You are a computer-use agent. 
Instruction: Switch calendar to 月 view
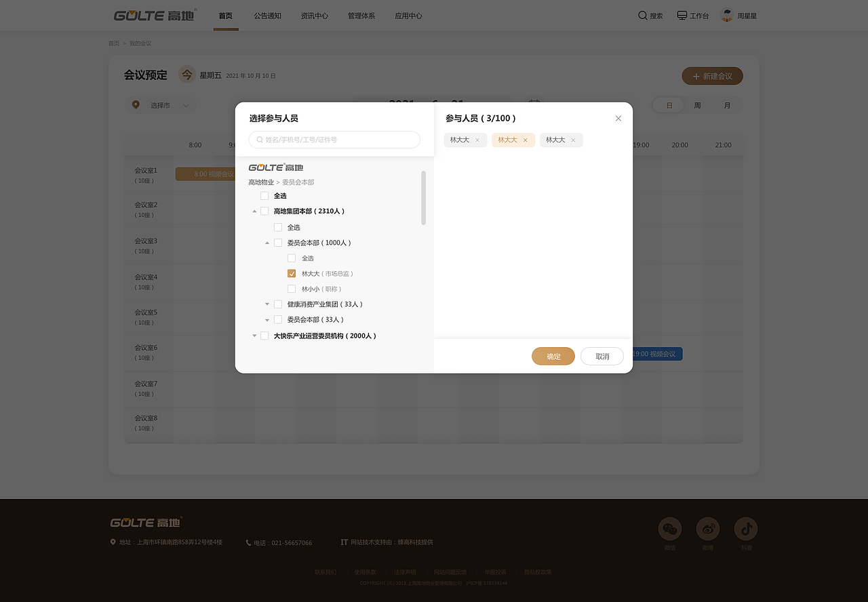pyautogui.click(x=727, y=105)
